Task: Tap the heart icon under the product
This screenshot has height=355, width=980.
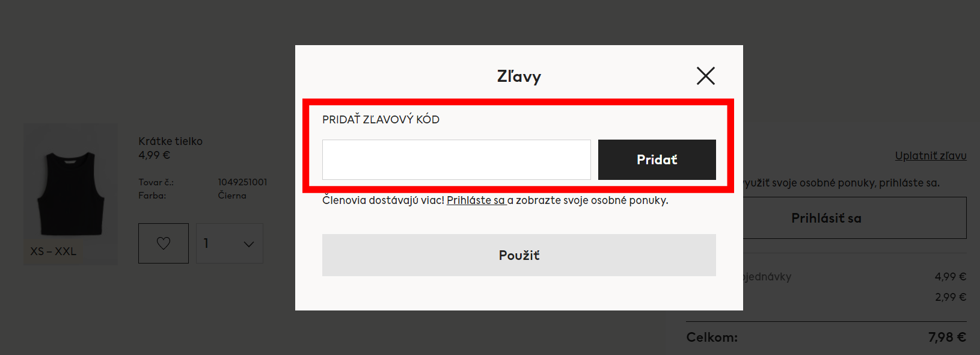Action: pyautogui.click(x=163, y=243)
